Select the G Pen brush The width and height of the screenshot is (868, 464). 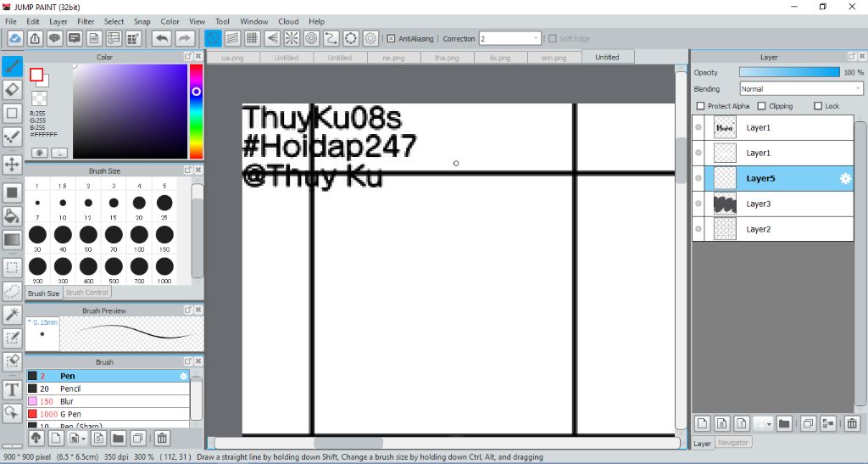(x=108, y=414)
